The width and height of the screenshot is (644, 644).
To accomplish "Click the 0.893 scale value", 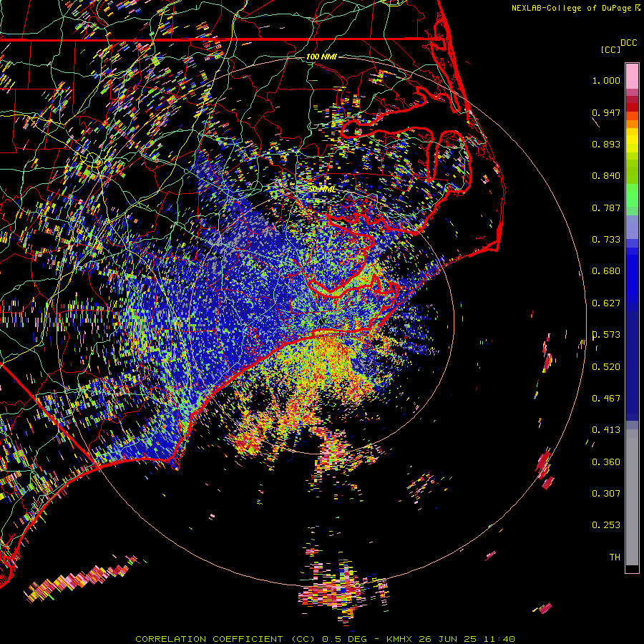I will (606, 144).
